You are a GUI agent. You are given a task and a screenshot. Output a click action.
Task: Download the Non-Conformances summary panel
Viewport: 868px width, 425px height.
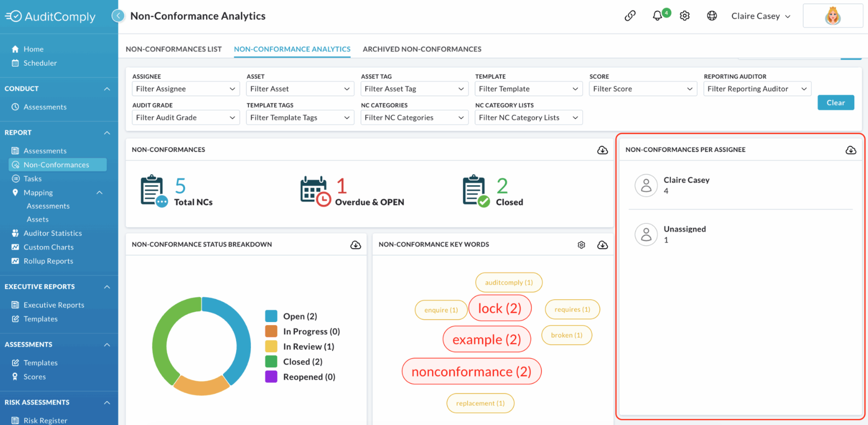[602, 150]
